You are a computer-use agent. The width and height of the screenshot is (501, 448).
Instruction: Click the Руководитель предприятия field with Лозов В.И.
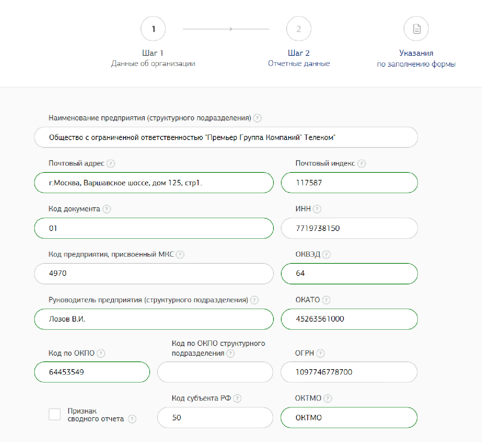(154, 319)
